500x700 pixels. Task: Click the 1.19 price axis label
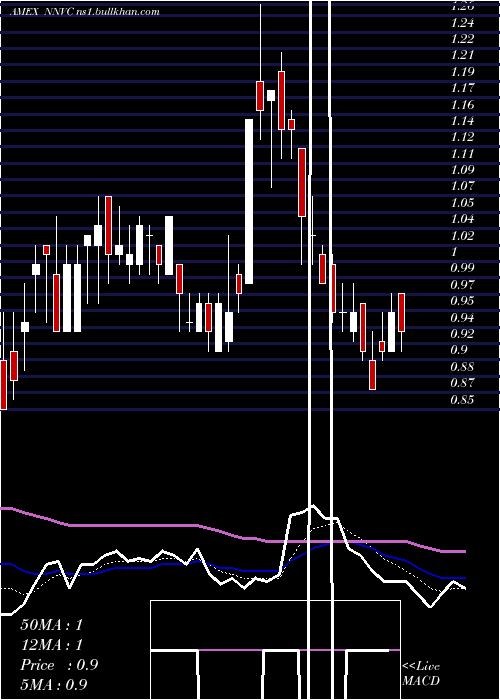pyautogui.click(x=462, y=71)
